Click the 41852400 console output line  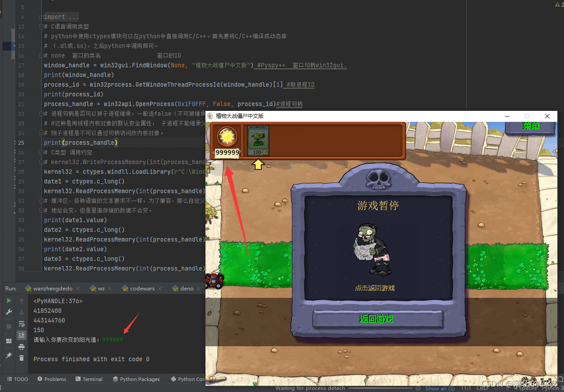[48, 311]
